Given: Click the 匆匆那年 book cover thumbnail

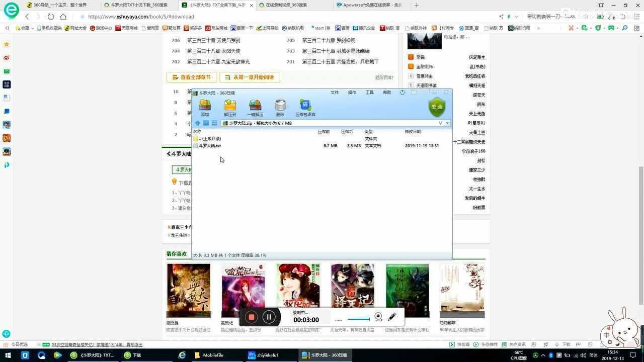Looking at the screenshot, I should pyautogui.click(x=462, y=291).
